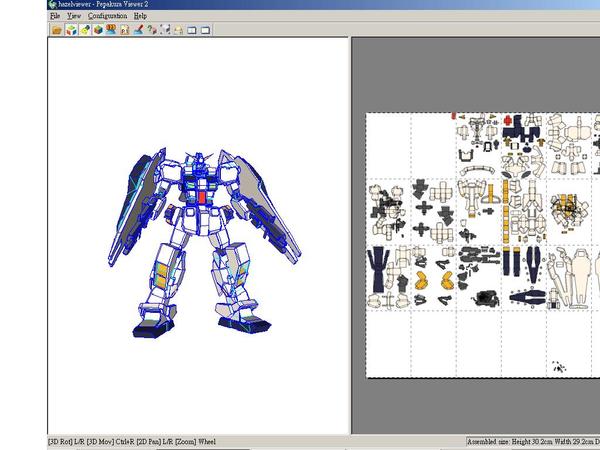Click the page numbering icon
This screenshot has height=450, width=600.
point(125,30)
